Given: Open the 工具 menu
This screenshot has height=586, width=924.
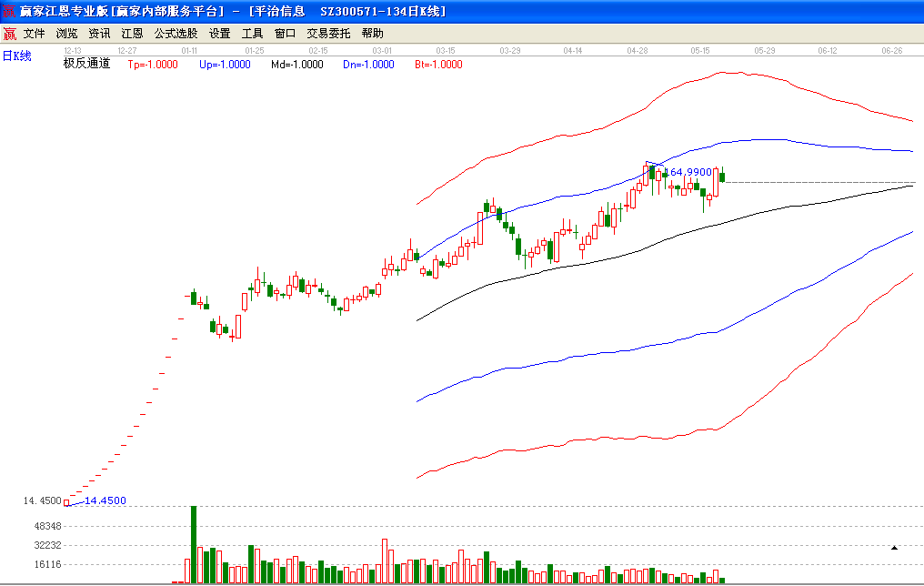Looking at the screenshot, I should coord(252,34).
